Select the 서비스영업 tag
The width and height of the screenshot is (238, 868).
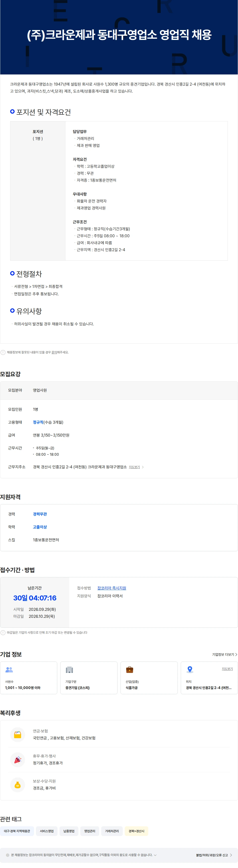pos(47,831)
